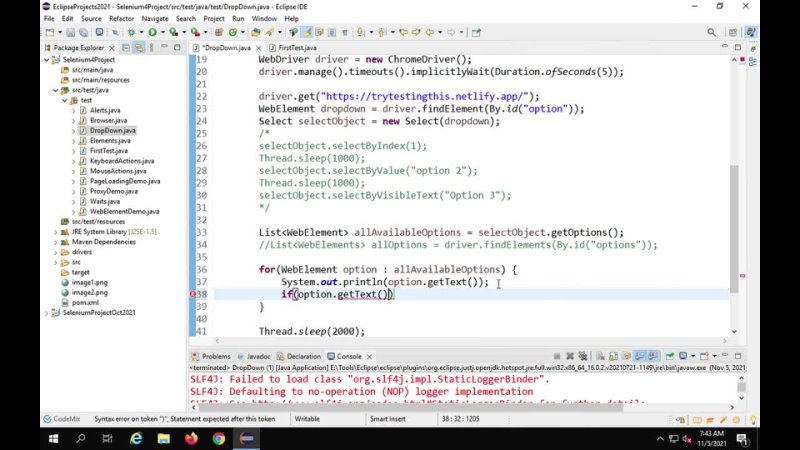Screen dimensions: 800x450
Task: Collapse the Selenium4Project tree node
Action: [47, 60]
